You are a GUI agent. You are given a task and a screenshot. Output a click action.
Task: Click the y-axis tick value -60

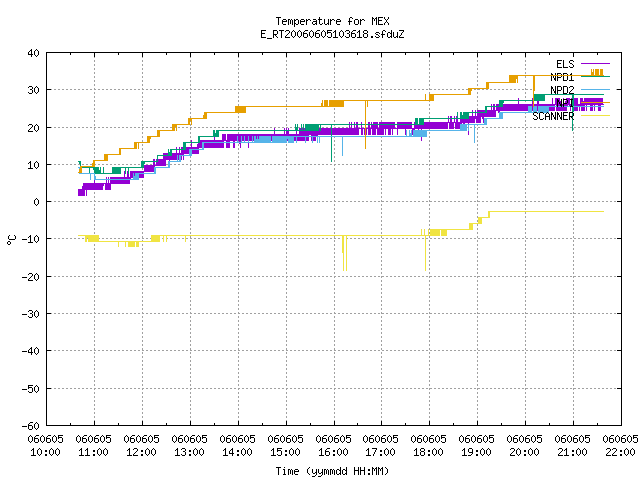pos(31,426)
